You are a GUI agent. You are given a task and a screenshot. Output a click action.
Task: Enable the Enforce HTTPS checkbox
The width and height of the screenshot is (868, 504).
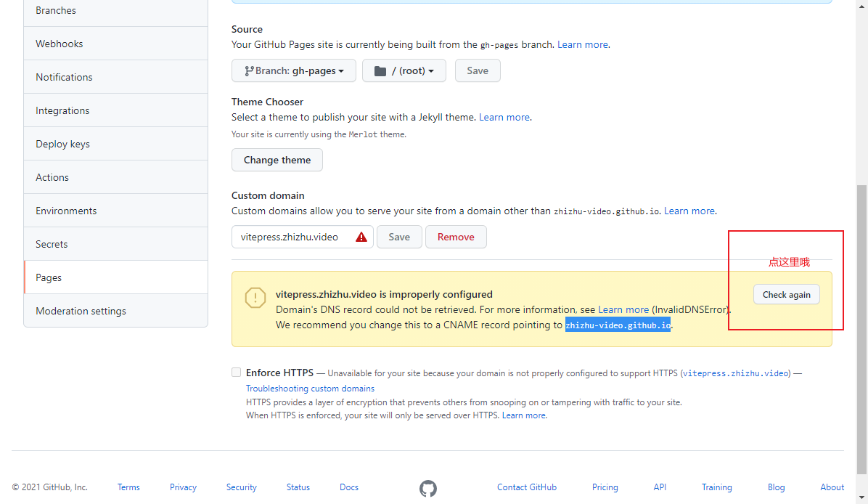pos(237,372)
